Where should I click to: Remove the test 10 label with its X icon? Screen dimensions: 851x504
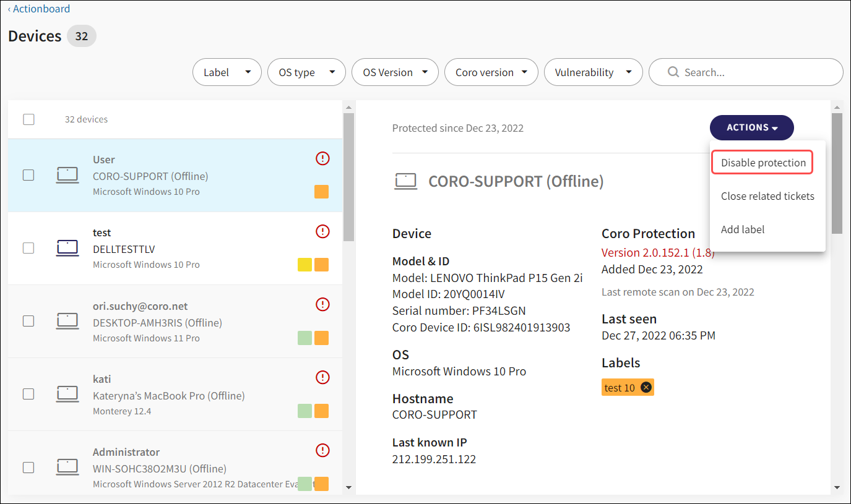coord(646,387)
